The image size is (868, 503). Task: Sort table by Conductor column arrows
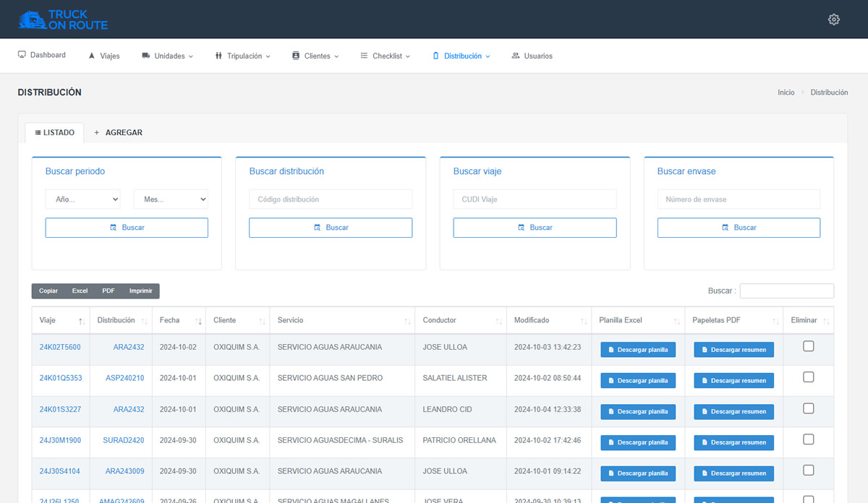(x=499, y=321)
